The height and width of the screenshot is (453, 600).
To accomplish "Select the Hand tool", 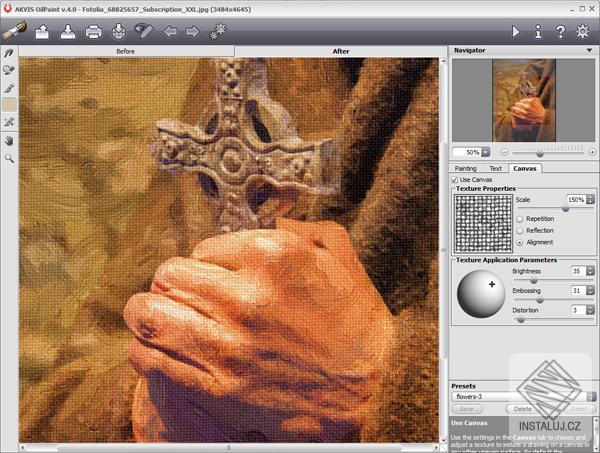I will pos(9,141).
